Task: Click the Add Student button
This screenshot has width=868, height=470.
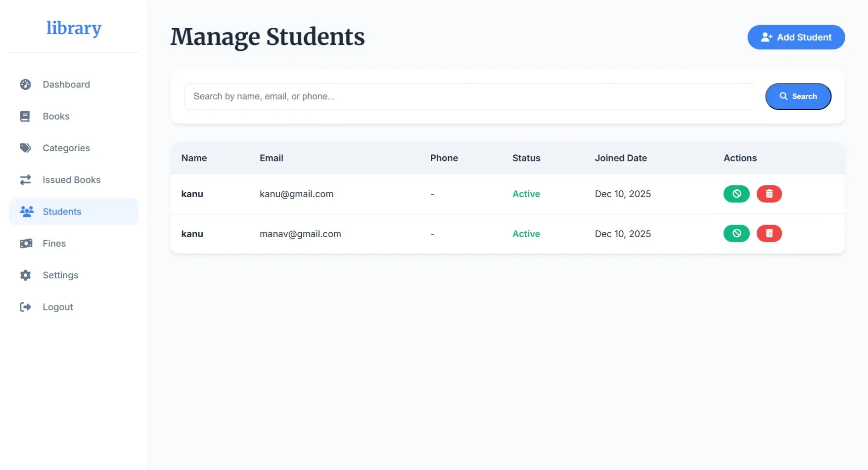Action: click(796, 37)
